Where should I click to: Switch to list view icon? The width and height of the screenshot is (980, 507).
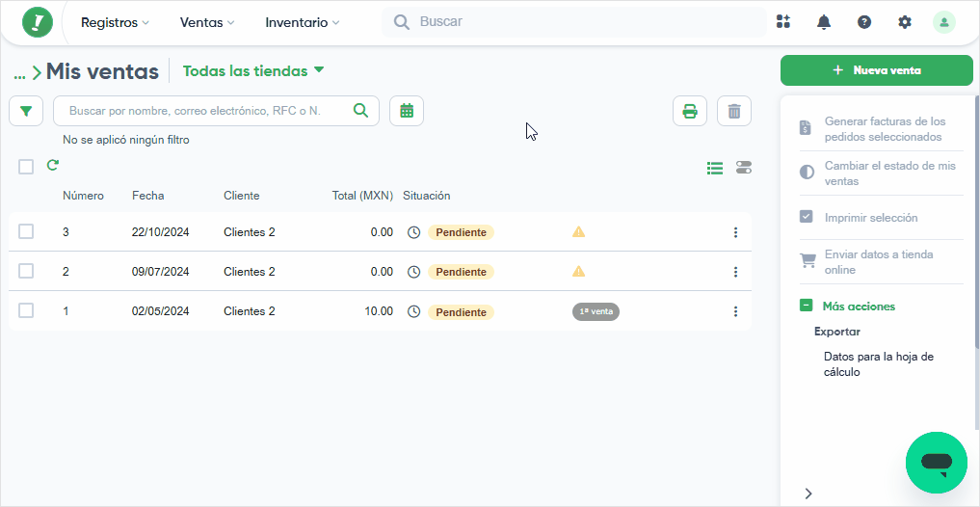click(x=715, y=168)
